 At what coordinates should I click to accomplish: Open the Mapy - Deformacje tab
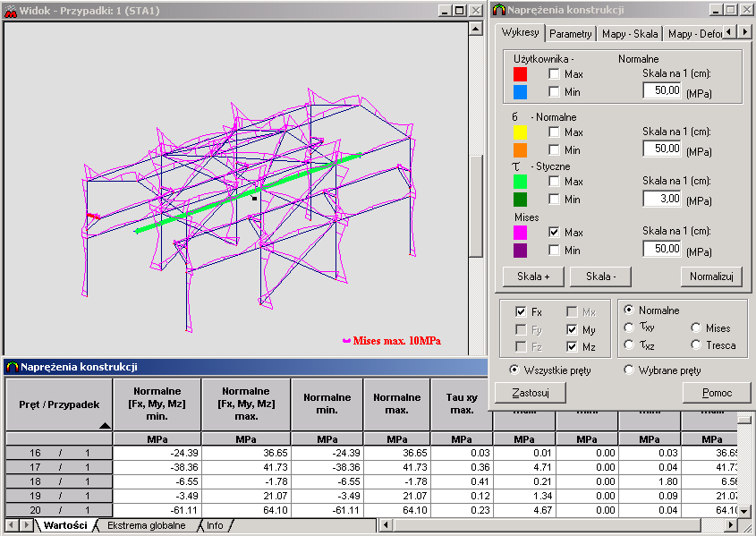point(692,34)
